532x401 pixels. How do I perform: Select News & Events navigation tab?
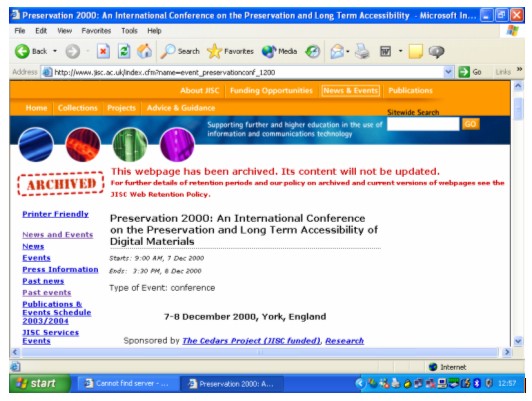click(350, 91)
